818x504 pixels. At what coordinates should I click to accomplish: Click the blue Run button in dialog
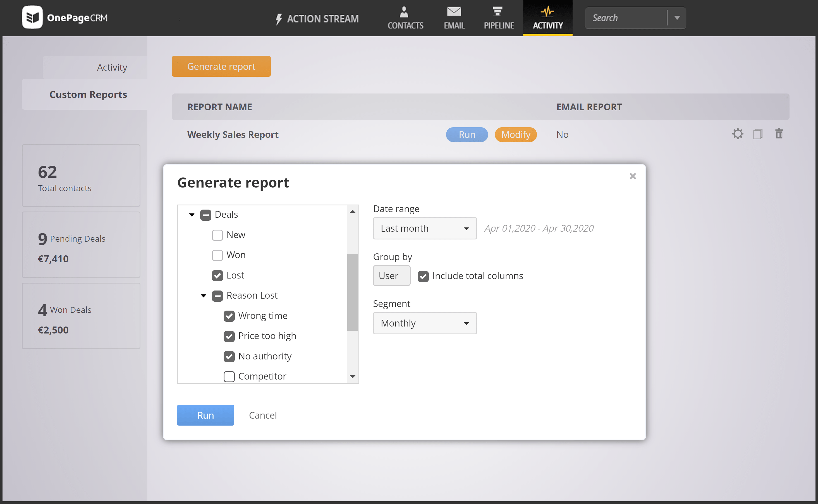[205, 415]
